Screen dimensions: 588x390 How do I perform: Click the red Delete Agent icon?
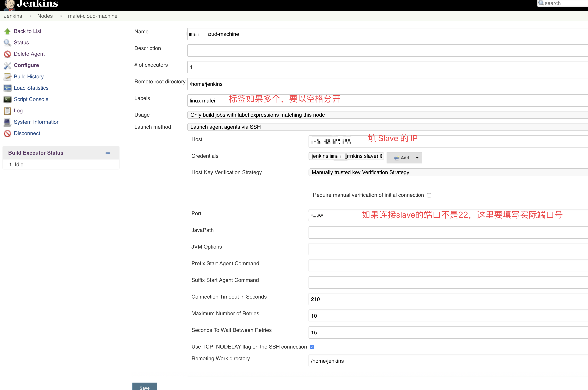click(x=7, y=54)
